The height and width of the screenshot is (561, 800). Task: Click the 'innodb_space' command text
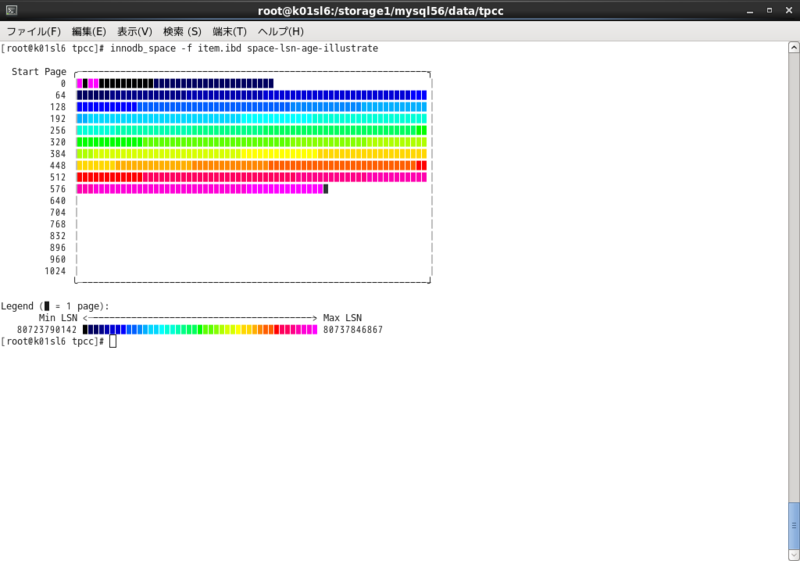[x=143, y=48]
